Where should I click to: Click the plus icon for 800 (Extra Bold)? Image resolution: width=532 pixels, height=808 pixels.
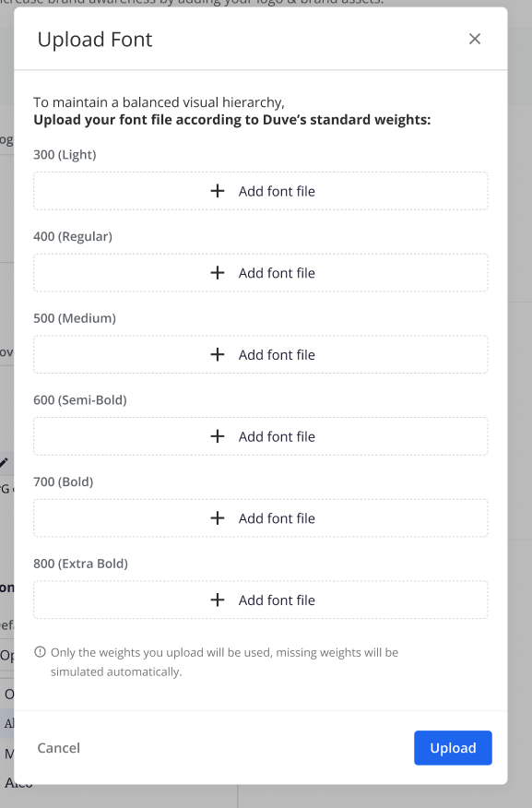pos(218,600)
